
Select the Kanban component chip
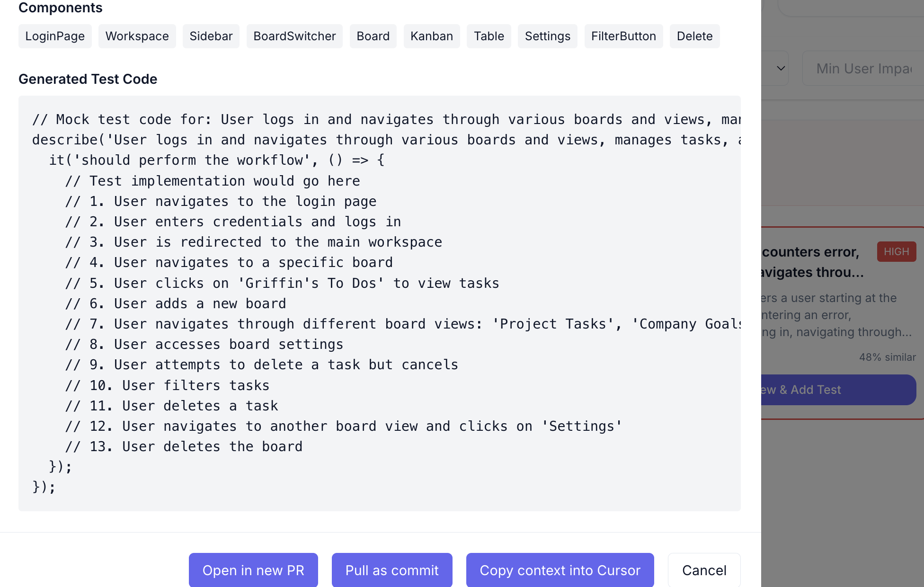(x=431, y=36)
